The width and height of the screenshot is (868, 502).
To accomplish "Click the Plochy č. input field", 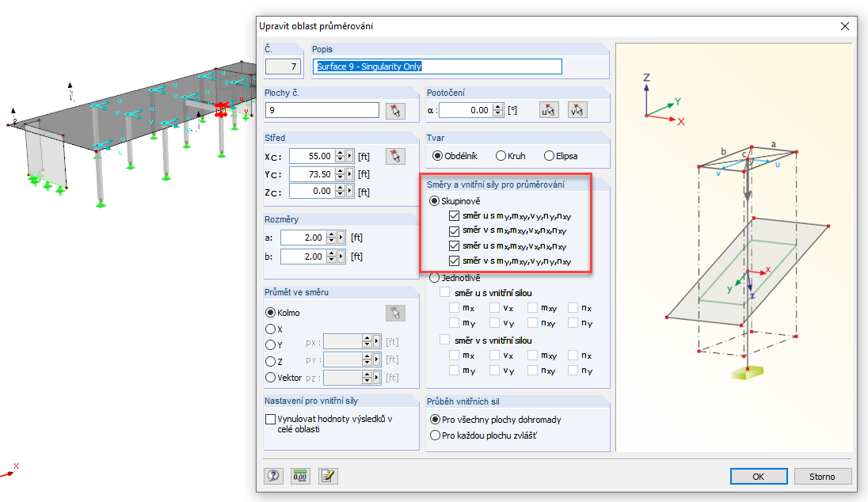I will tap(322, 110).
